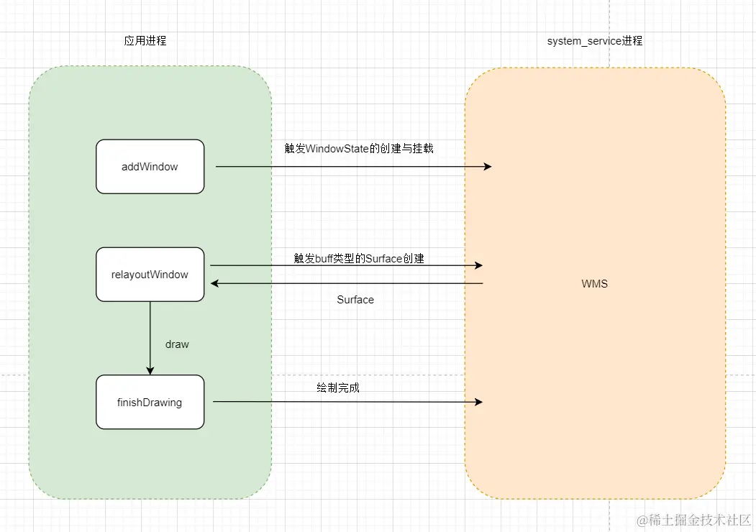The width and height of the screenshot is (756, 532).
Task: Click the WMS label inside orange container
Action: click(594, 283)
